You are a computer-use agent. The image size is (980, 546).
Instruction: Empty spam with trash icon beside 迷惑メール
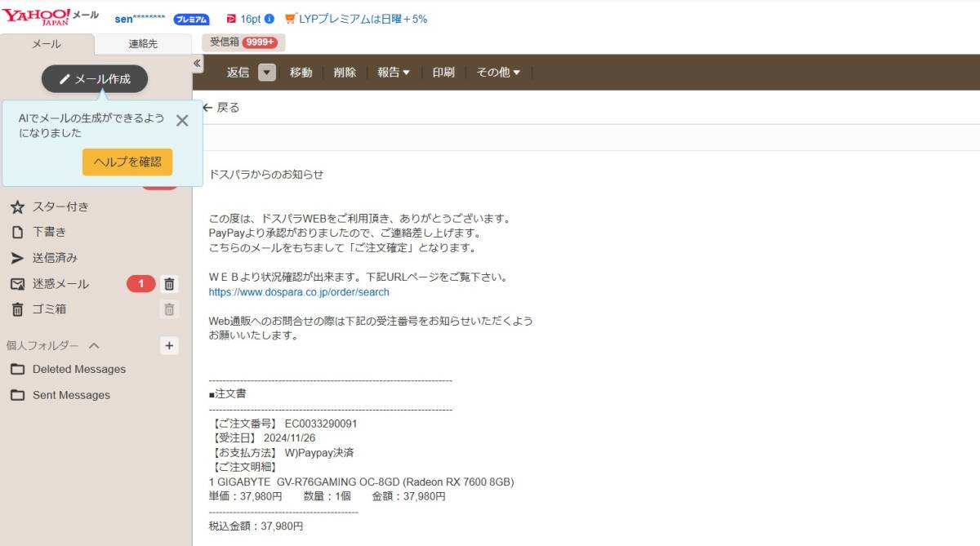pyautogui.click(x=169, y=284)
